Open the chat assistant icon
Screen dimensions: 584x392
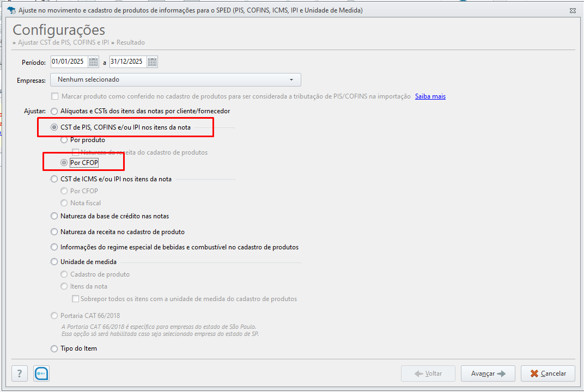pyautogui.click(x=41, y=373)
